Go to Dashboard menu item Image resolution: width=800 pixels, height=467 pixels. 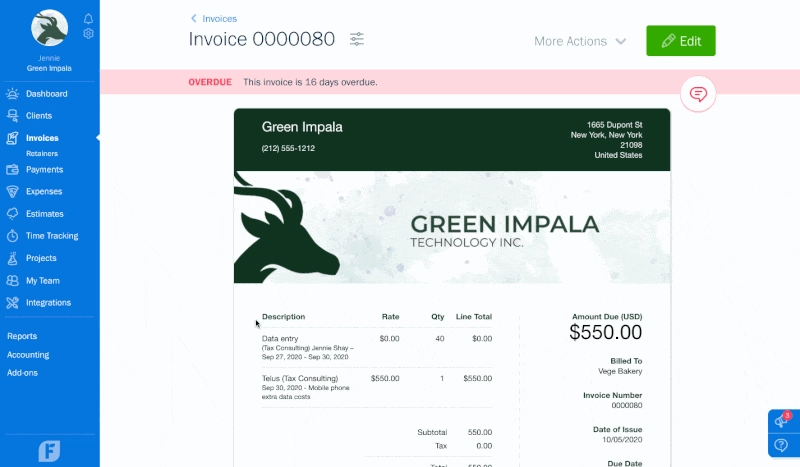pos(46,94)
